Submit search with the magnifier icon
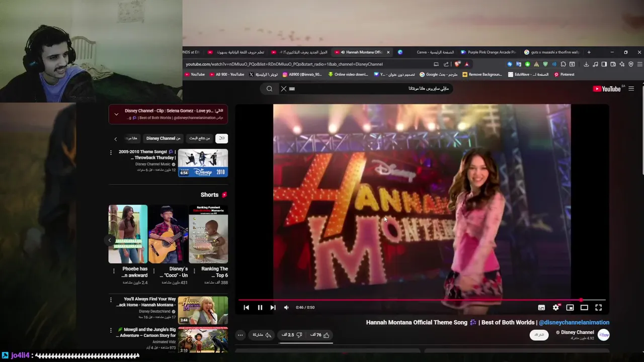 (x=269, y=88)
